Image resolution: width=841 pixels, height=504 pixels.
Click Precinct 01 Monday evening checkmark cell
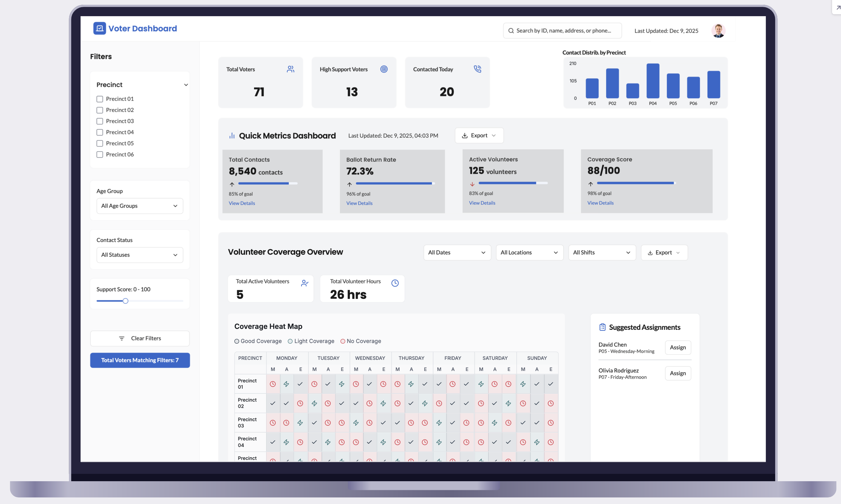pyautogui.click(x=300, y=384)
